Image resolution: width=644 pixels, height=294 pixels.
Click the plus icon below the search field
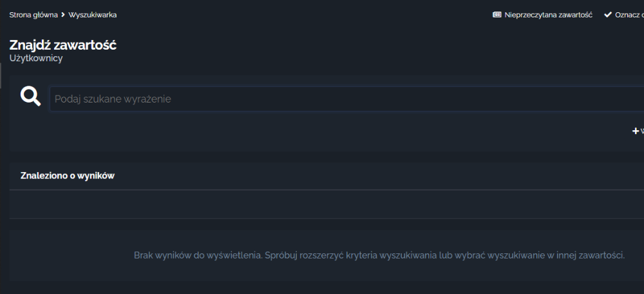tap(636, 131)
